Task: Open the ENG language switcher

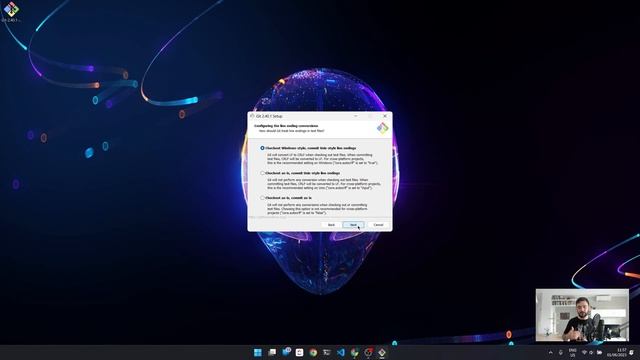Action: [573, 353]
